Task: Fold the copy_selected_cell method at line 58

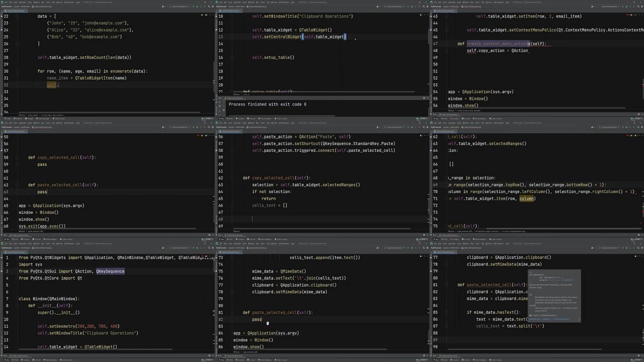Action: [x=17, y=158]
